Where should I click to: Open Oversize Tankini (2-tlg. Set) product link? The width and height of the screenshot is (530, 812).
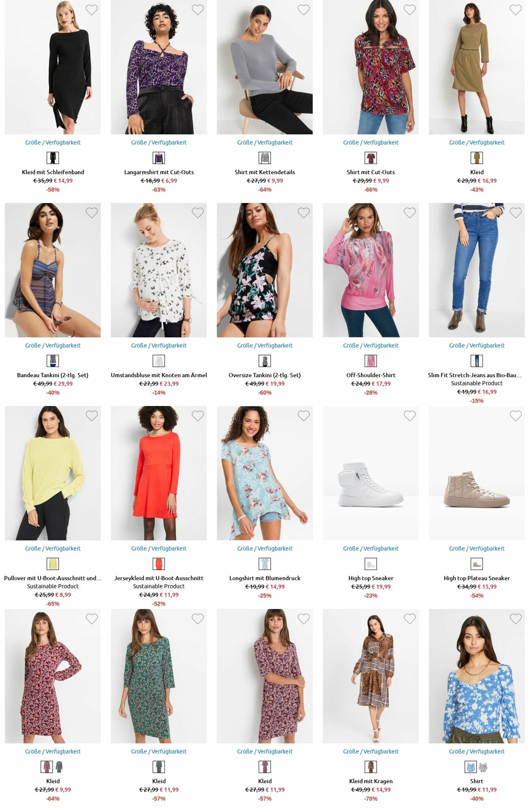[x=265, y=375]
